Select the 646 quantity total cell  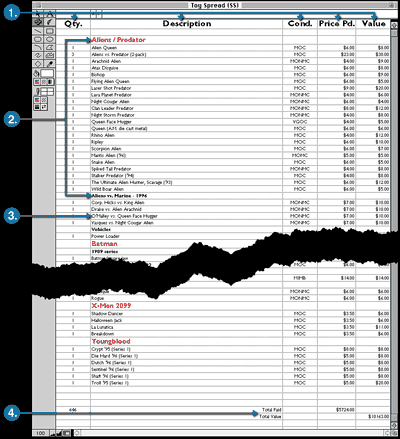click(73, 410)
